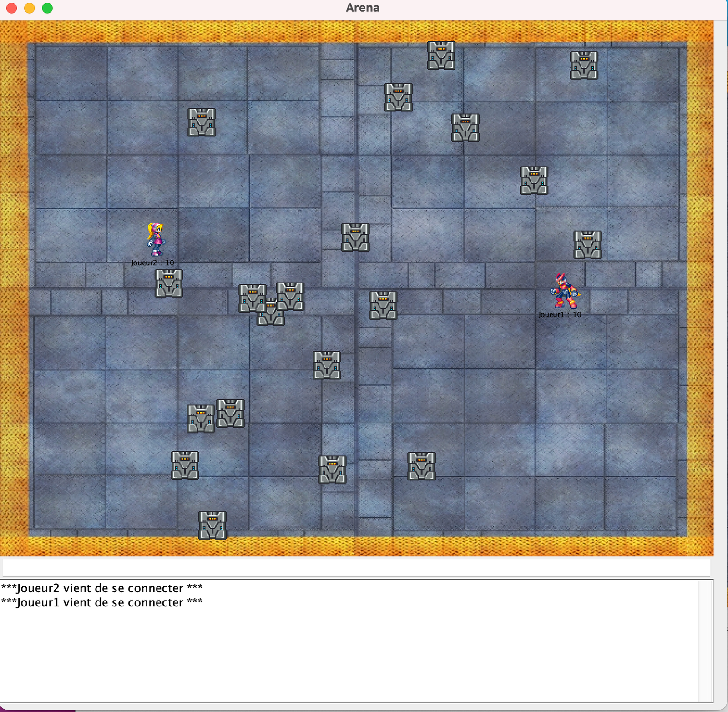Click the "Arena" window title bar
This screenshot has width=728, height=712.
tap(362, 8)
